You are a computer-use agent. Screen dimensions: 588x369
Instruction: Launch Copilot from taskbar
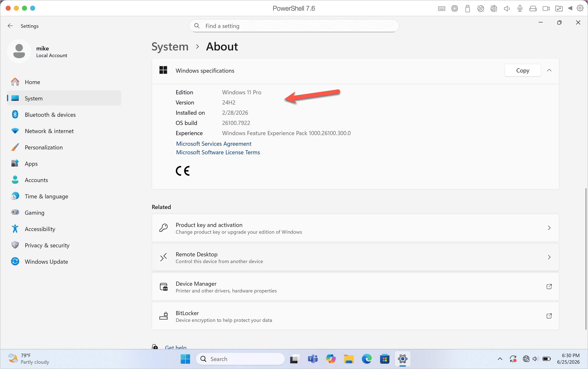tap(330, 359)
